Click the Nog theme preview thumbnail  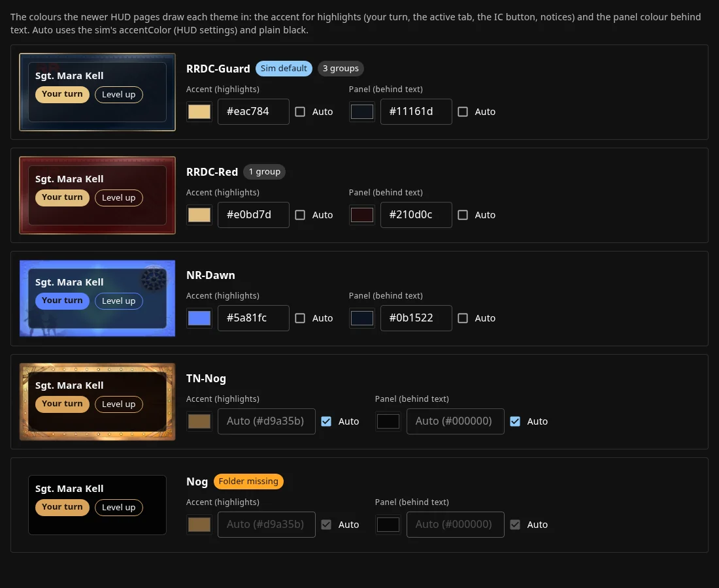point(97,505)
